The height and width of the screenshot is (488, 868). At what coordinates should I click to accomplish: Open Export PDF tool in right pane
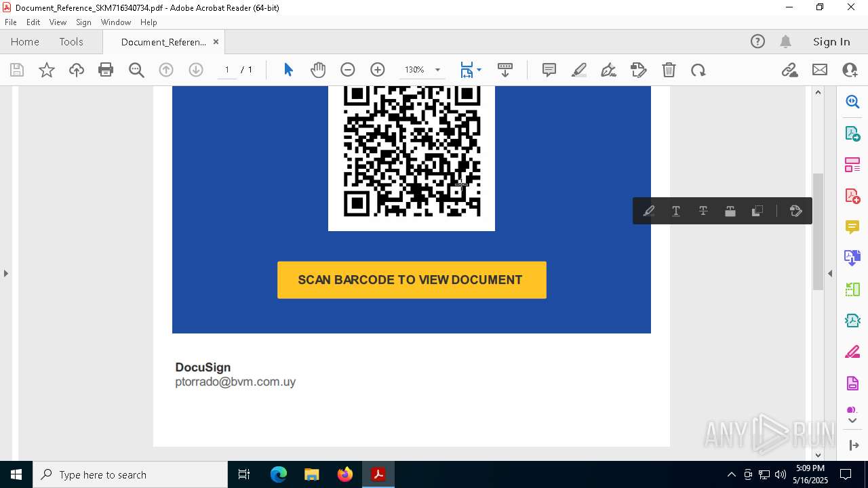click(852, 133)
